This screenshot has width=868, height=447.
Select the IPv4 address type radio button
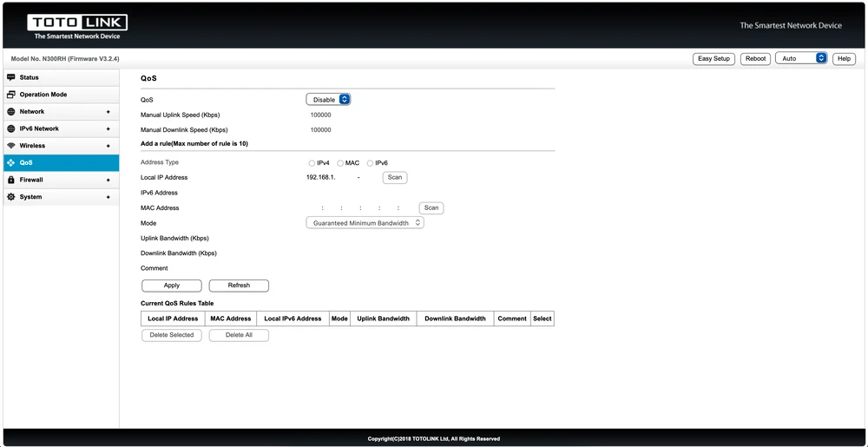coord(312,163)
